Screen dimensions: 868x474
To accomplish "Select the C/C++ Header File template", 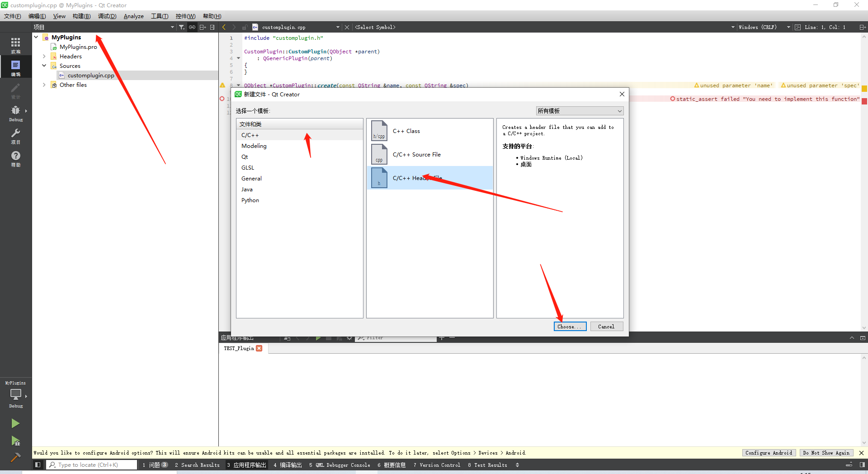I will [x=429, y=178].
